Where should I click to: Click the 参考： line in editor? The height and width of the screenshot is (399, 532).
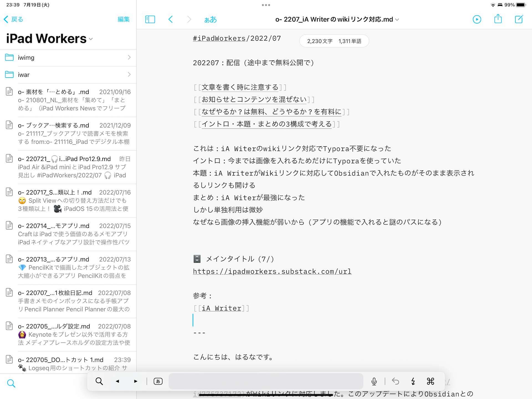click(203, 296)
